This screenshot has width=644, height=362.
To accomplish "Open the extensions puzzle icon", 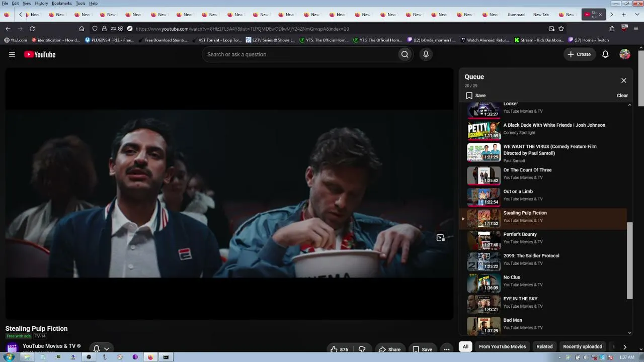I will click(612, 29).
